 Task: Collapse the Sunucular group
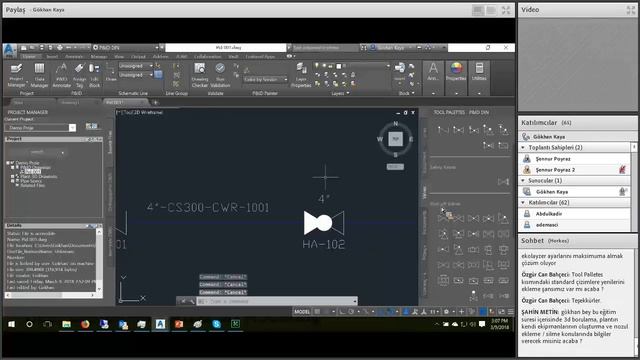pyautogui.click(x=523, y=180)
